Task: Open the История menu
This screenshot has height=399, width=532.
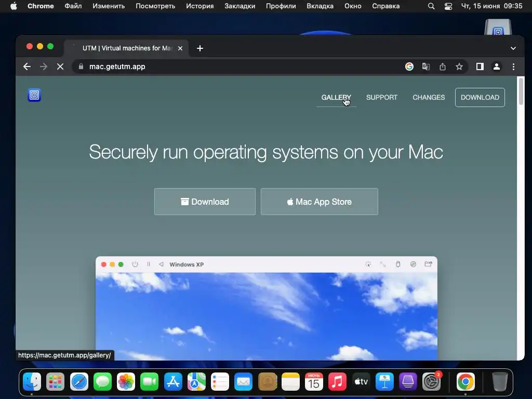Action: (x=200, y=6)
